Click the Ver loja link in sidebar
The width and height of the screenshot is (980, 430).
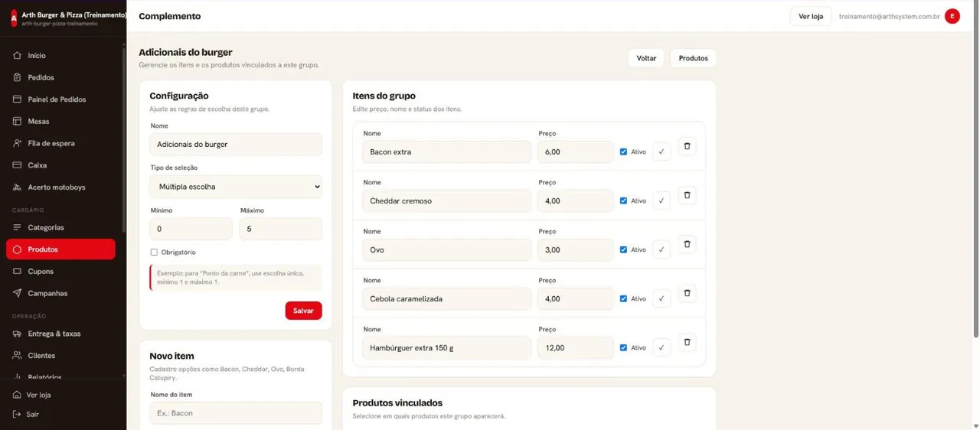click(x=38, y=395)
